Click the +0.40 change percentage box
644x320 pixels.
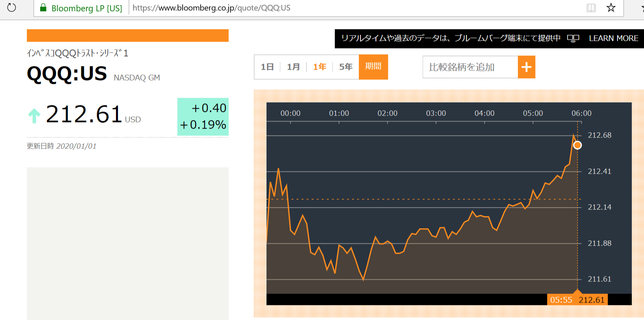click(203, 116)
